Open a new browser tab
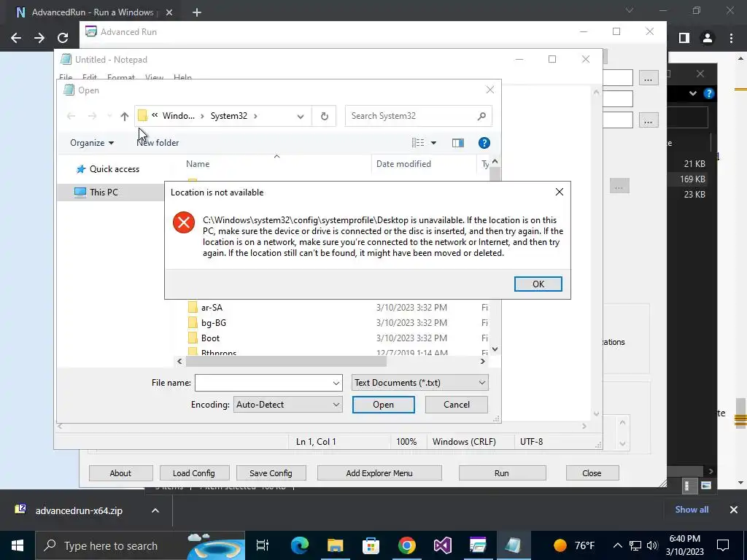747x560 pixels. pos(197,13)
